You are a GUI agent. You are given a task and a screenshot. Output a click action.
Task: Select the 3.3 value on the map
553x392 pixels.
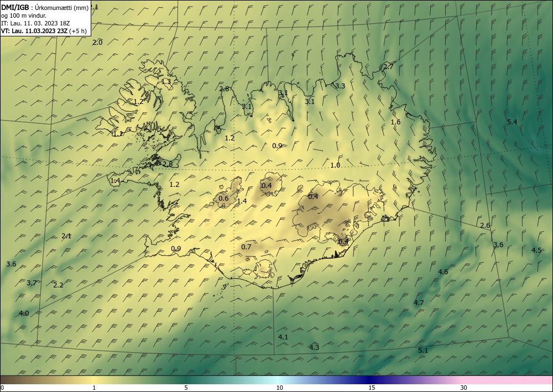coord(340,86)
